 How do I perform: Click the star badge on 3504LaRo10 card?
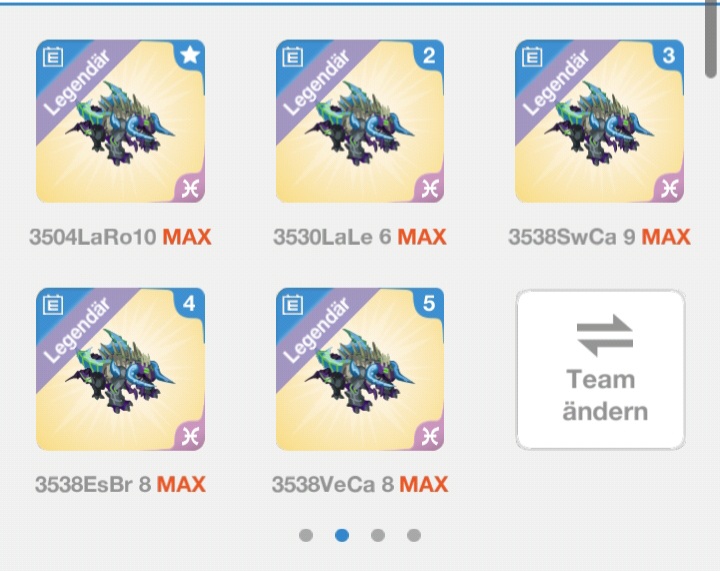point(190,56)
